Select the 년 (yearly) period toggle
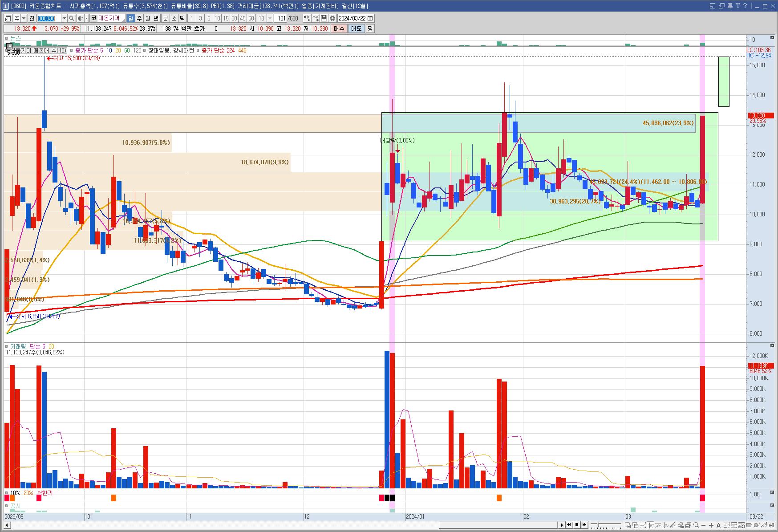778x532 pixels. click(x=156, y=18)
